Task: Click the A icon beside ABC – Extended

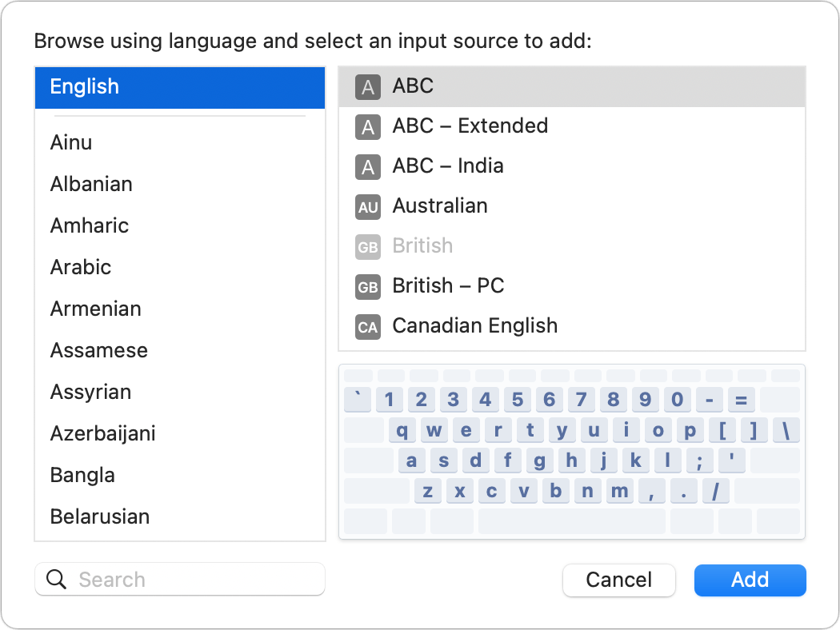Action: coord(367,126)
